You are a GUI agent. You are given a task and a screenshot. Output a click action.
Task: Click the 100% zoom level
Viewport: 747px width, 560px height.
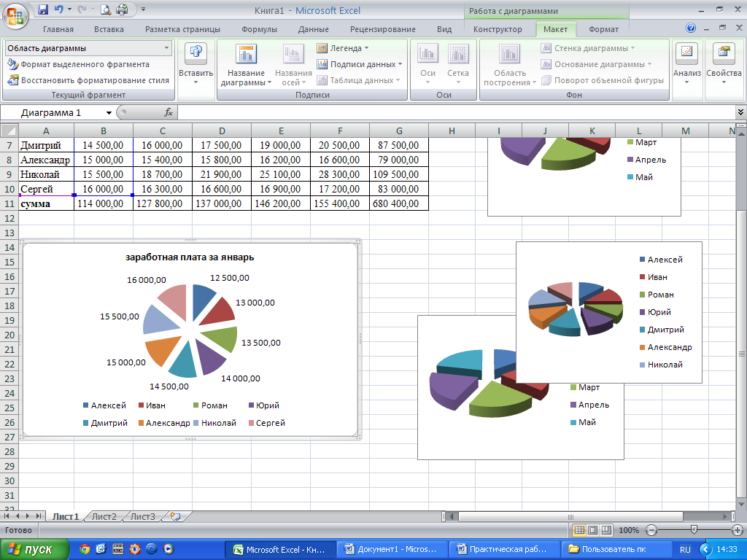[629, 531]
